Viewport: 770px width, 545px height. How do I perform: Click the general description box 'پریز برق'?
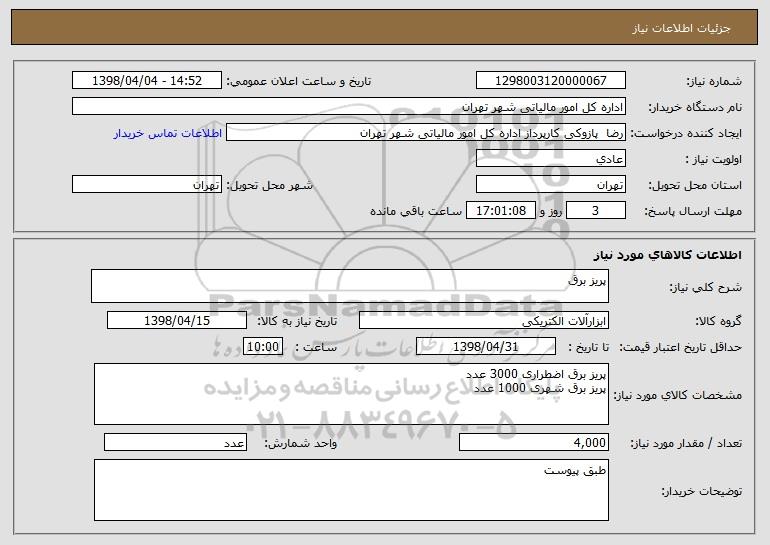(x=350, y=286)
